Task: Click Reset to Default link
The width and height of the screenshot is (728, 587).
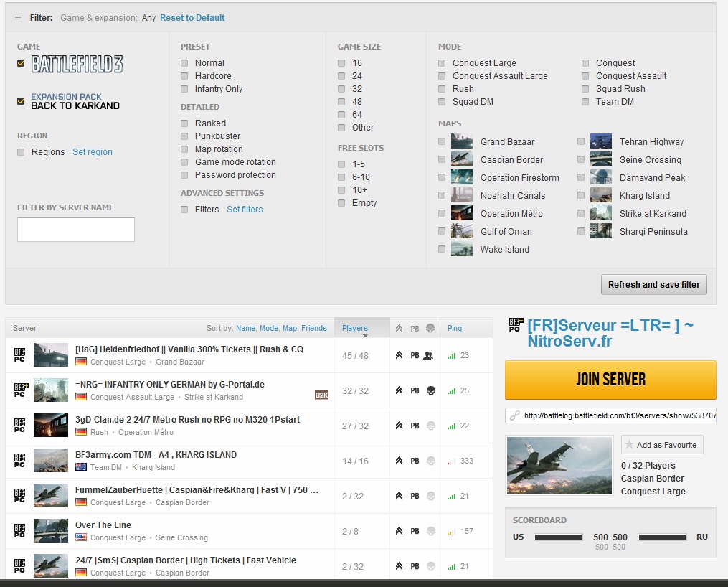Action: tap(192, 18)
